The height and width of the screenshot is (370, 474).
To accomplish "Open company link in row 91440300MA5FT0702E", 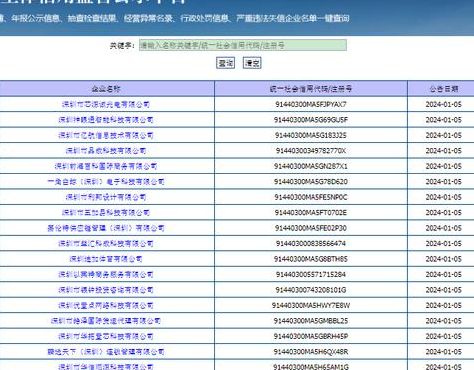I will coord(106,212).
